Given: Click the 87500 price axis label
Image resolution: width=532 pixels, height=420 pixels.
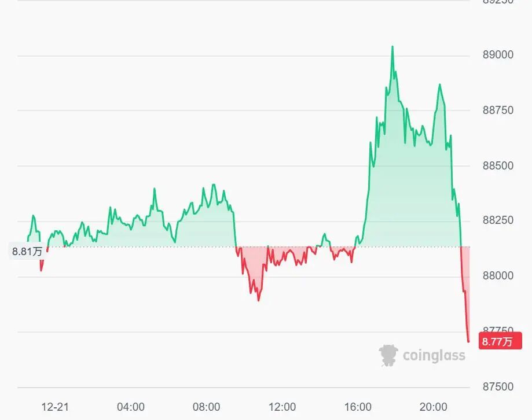Looking at the screenshot, I should (x=497, y=386).
